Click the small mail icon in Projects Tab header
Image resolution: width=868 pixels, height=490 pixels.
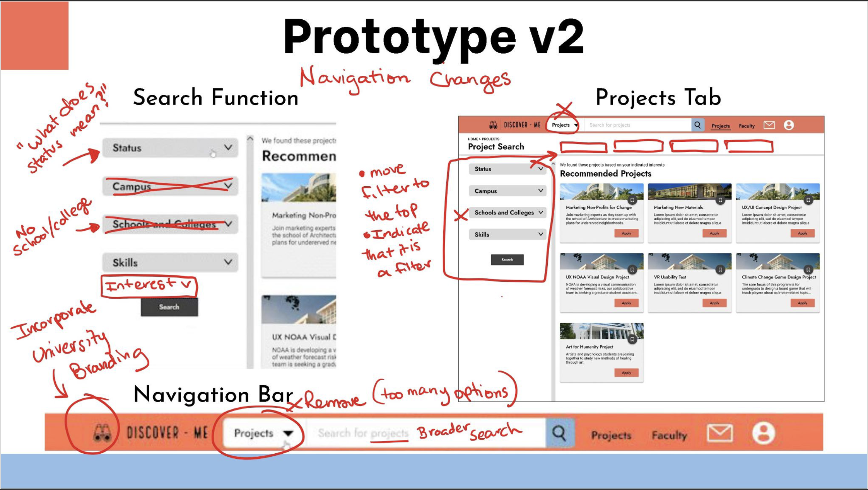769,125
